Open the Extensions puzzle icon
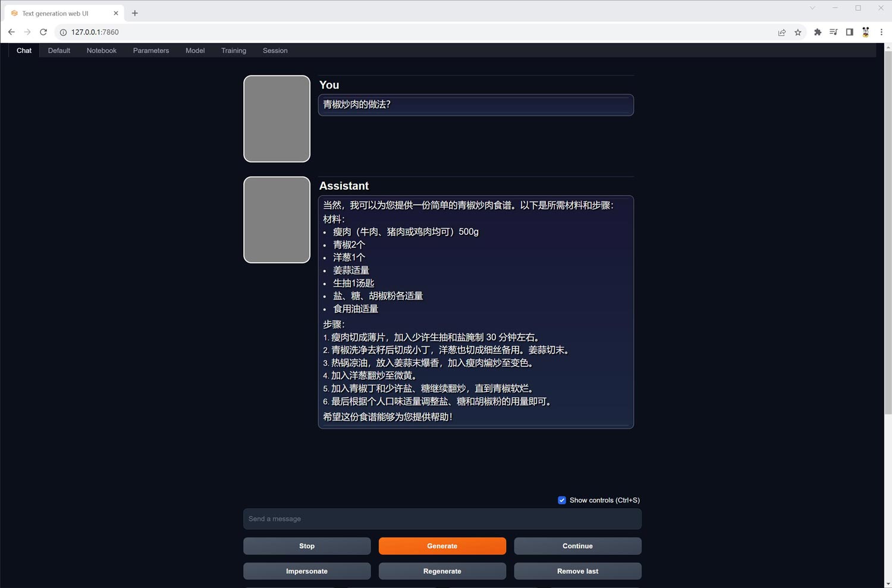Viewport: 892px width, 588px height. (x=818, y=32)
